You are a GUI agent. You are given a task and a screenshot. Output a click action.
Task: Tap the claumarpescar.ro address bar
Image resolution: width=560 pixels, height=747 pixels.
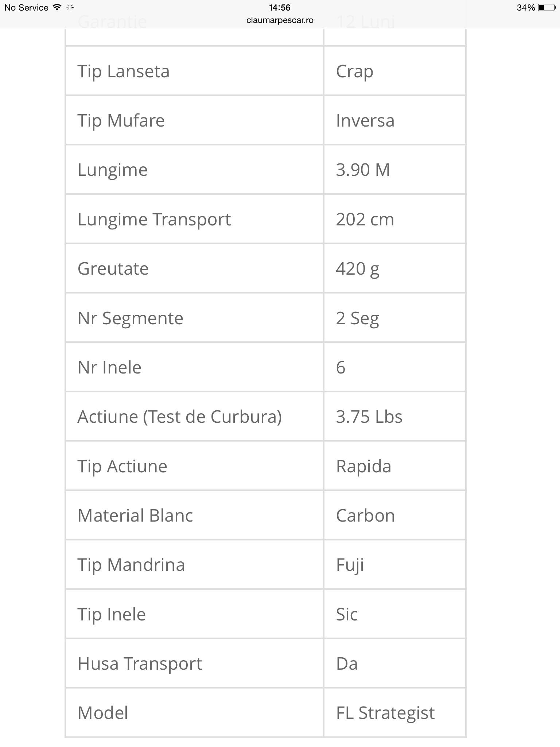(x=280, y=20)
